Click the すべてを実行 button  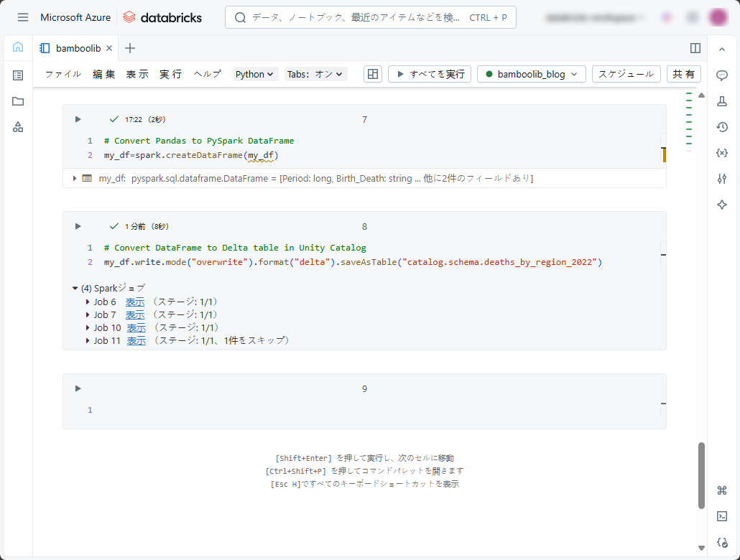(x=430, y=74)
